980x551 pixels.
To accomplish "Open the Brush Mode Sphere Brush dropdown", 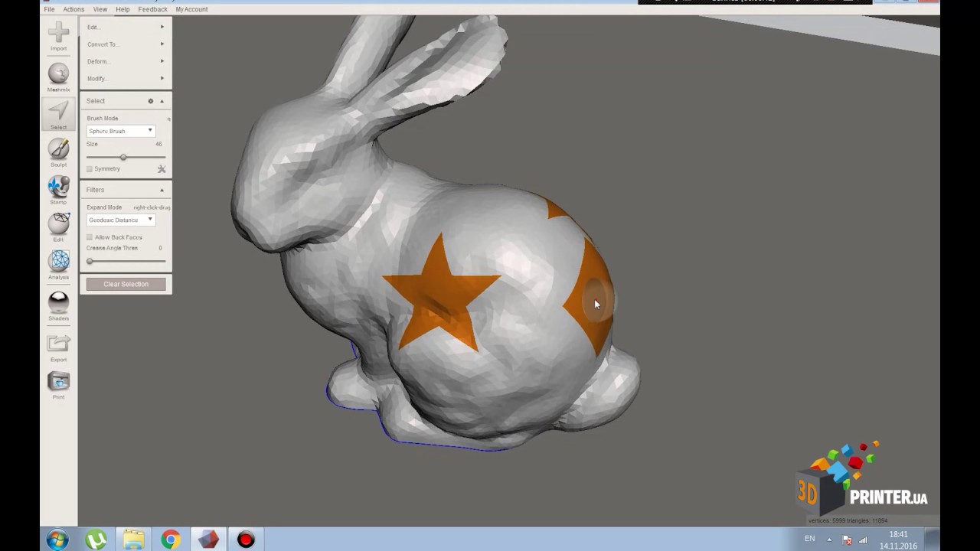I will tap(120, 131).
